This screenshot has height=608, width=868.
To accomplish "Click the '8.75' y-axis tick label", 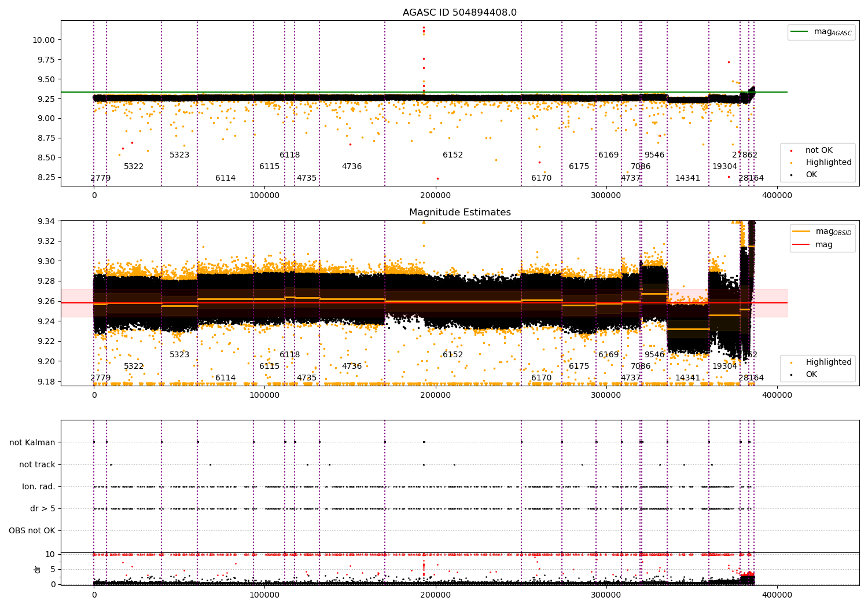I will pos(47,138).
